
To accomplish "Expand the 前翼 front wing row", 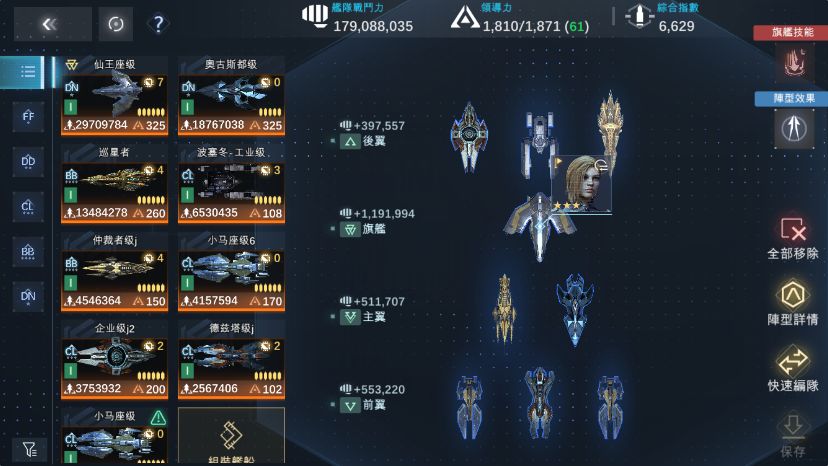I will 363,405.
